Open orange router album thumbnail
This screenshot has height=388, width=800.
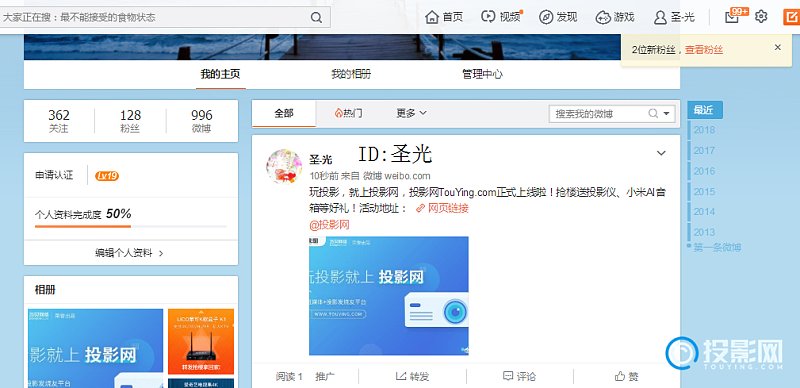[201, 341]
